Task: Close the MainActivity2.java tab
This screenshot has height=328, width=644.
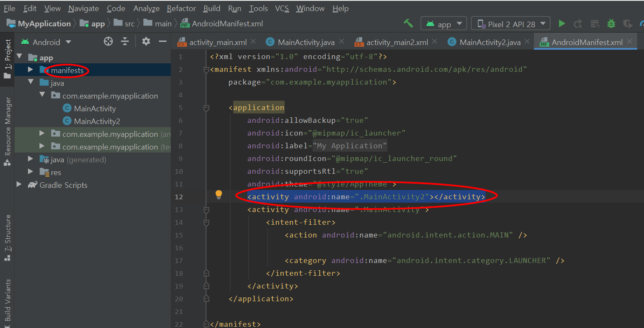Action: (527, 42)
